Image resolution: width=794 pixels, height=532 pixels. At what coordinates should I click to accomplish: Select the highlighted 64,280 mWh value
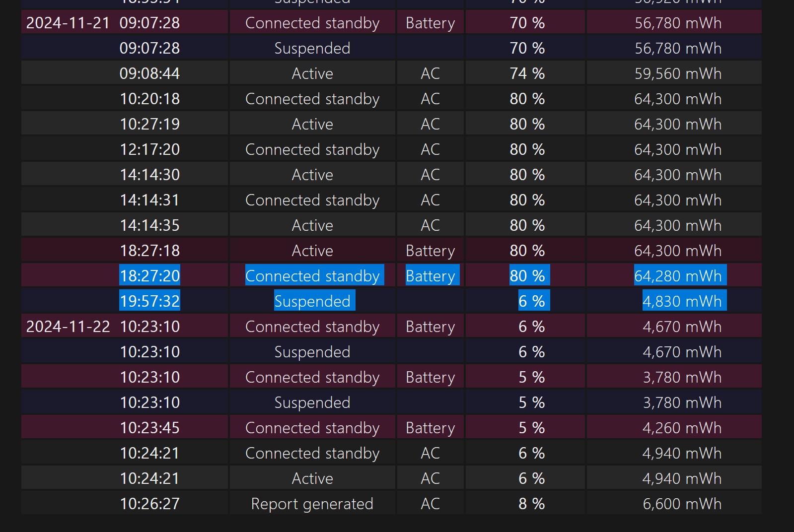(678, 276)
